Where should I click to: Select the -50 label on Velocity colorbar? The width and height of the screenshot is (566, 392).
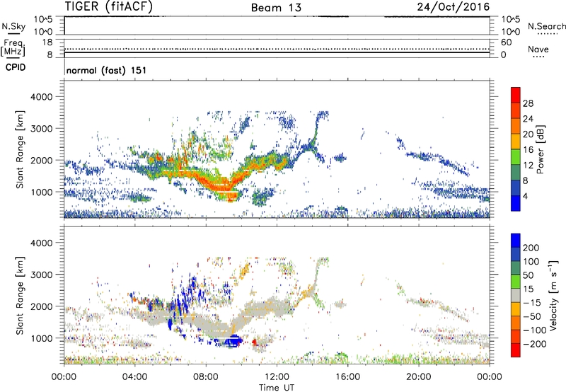[532, 316]
